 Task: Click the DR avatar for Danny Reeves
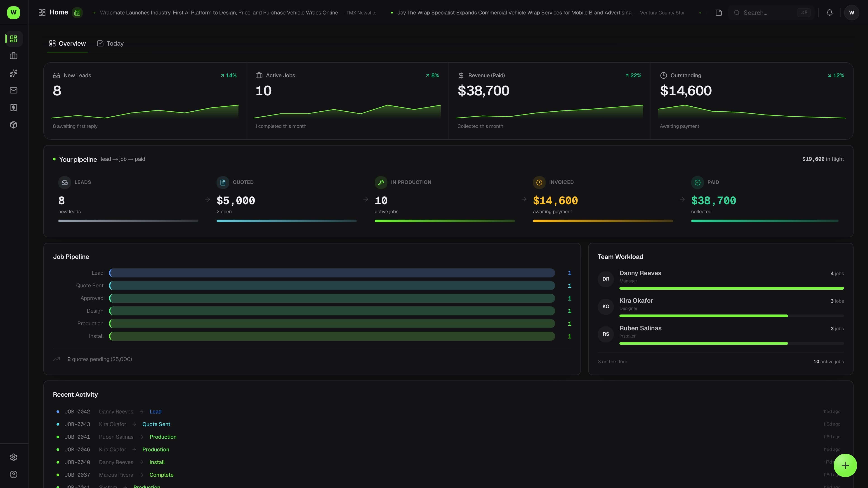point(606,279)
